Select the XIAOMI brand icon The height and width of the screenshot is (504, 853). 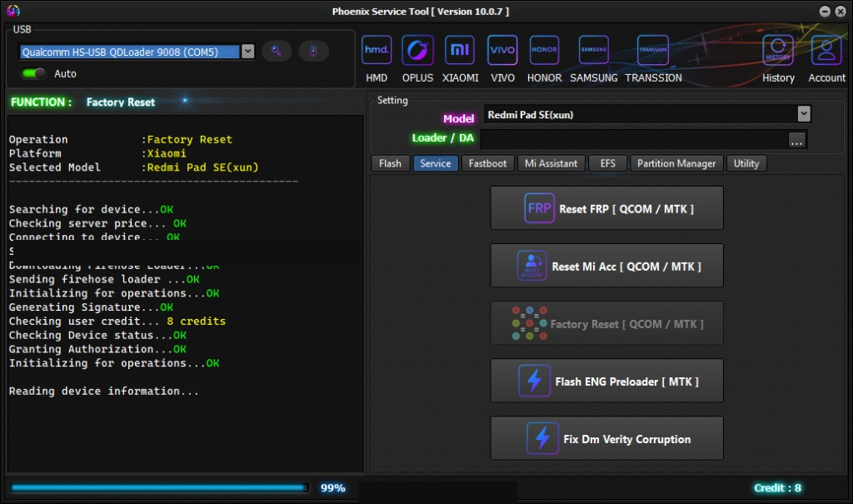tap(460, 51)
